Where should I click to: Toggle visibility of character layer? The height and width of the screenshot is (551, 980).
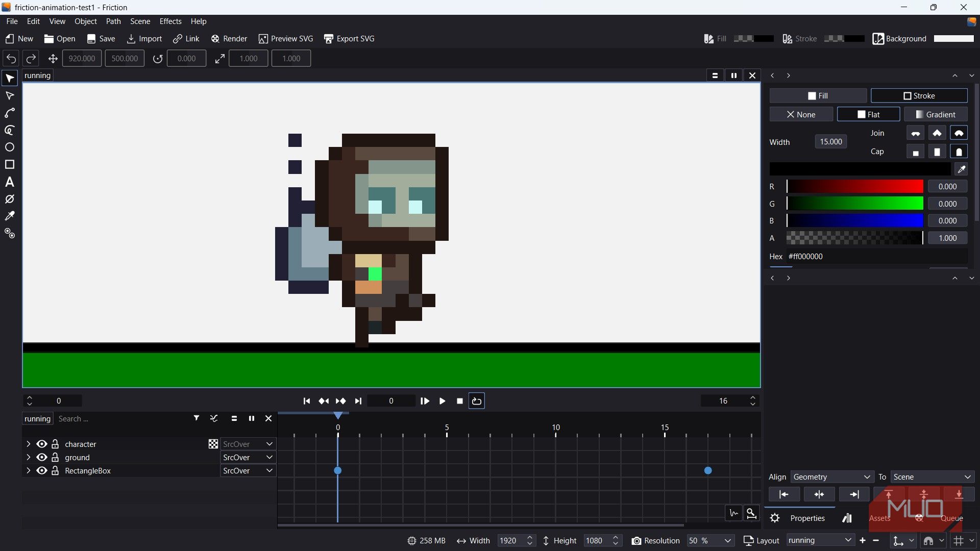tap(42, 444)
